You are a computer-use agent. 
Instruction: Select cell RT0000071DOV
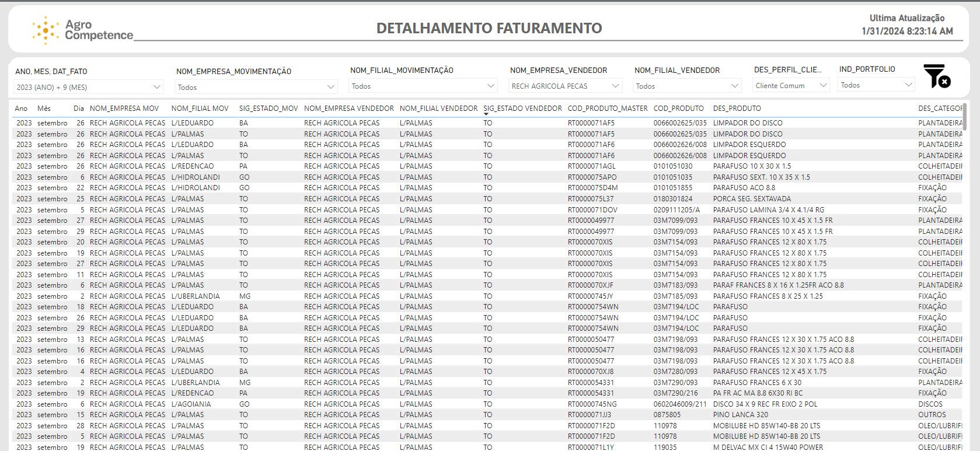click(x=592, y=210)
